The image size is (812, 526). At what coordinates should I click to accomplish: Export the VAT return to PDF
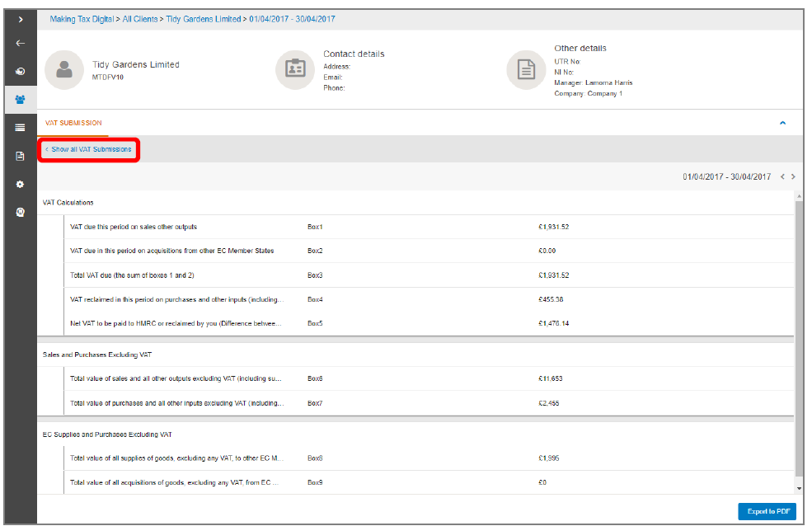click(767, 511)
